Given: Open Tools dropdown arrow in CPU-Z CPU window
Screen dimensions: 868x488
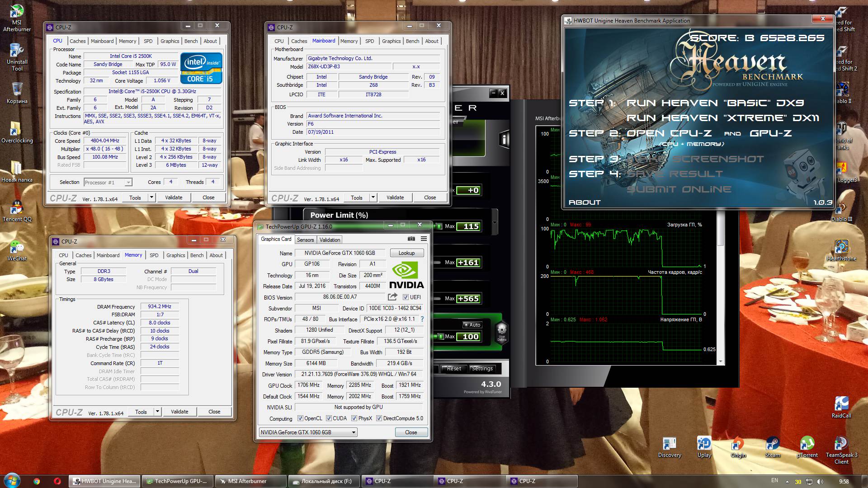Looking at the screenshot, I should [151, 197].
